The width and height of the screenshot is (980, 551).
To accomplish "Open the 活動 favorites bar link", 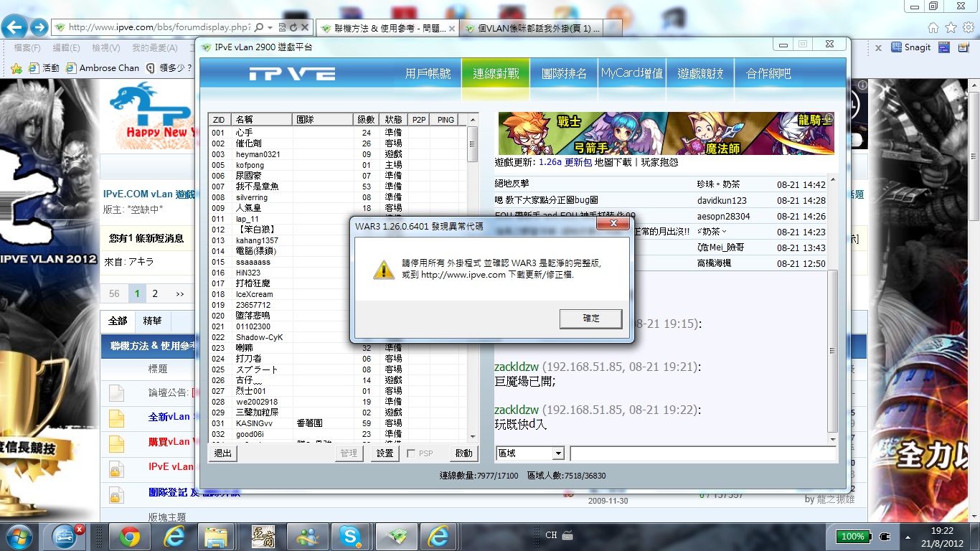I will coord(44,68).
